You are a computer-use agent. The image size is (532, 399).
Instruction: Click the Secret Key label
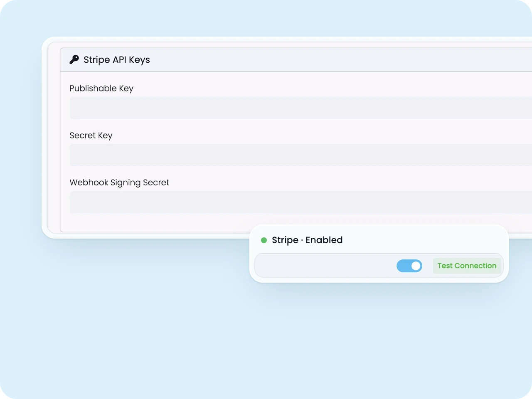tap(91, 135)
